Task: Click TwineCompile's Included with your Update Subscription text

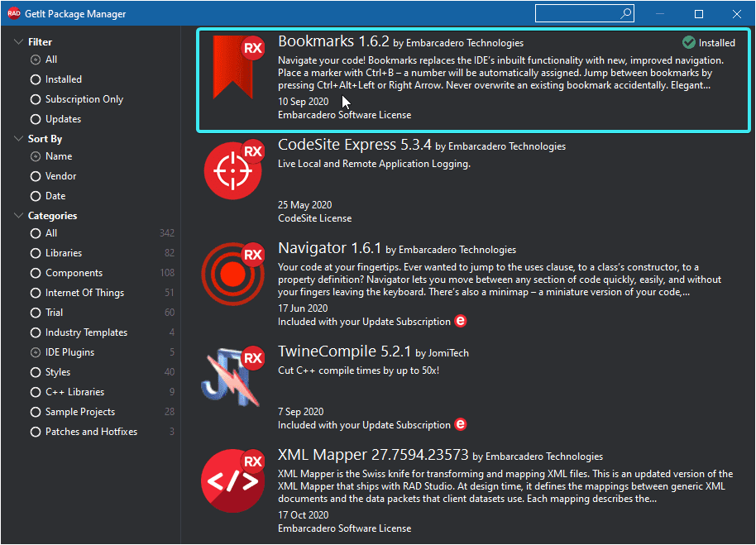Action: pos(364,425)
